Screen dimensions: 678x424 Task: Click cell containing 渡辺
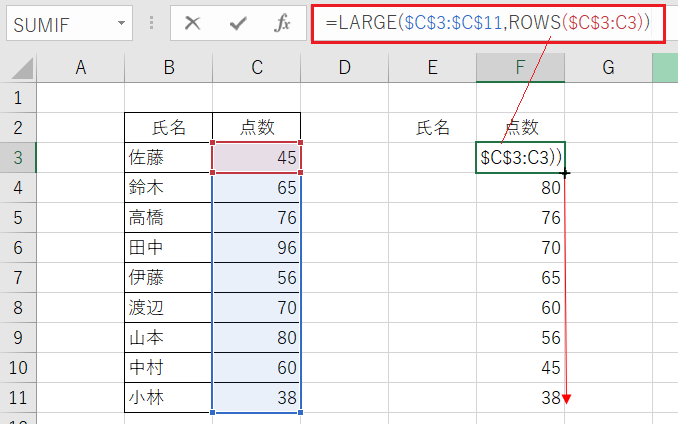169,307
